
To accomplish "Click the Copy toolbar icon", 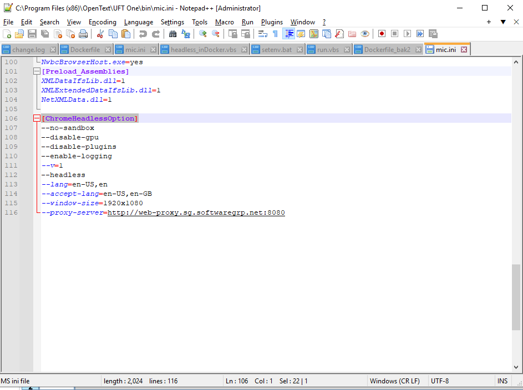I will pyautogui.click(x=113, y=34).
